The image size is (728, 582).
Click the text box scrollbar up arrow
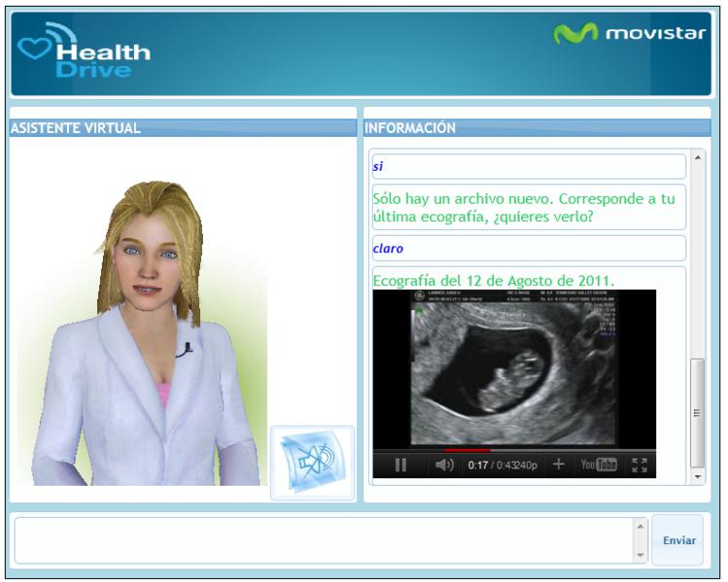click(640, 527)
